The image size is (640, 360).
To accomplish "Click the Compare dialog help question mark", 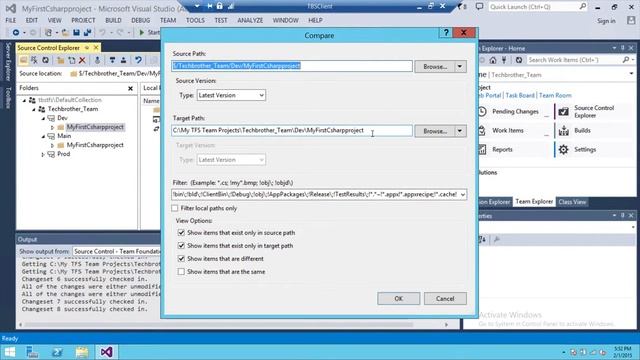I will coord(446,33).
